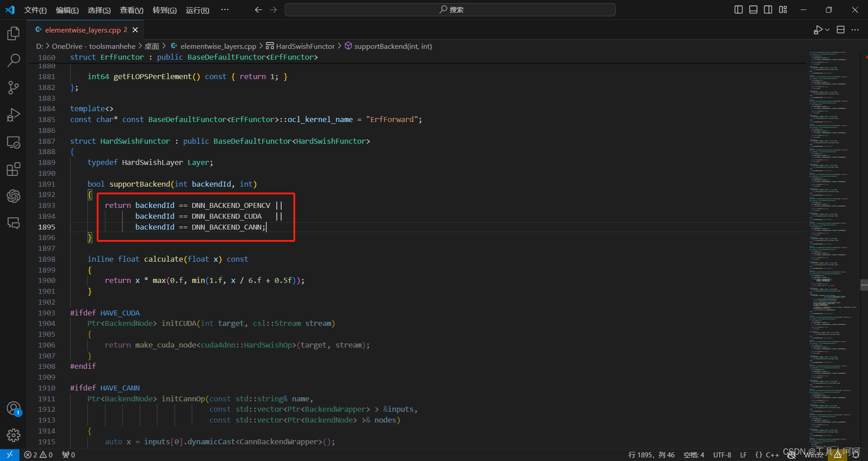Click the remote window indicator in status bar
Screen dimensions: 868x461
point(9,455)
